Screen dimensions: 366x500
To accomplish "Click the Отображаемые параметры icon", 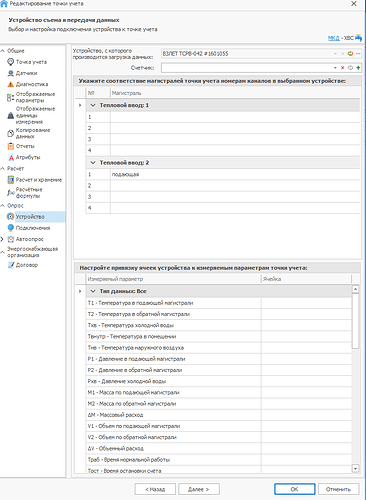I will [11, 97].
